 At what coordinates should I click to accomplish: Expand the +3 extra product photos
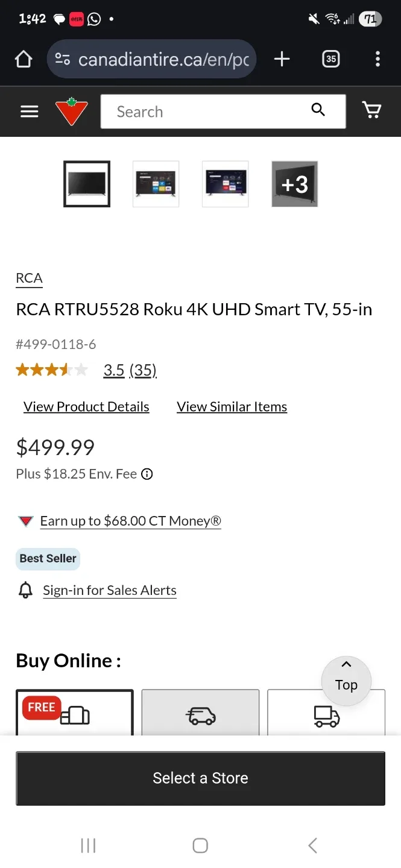point(295,184)
